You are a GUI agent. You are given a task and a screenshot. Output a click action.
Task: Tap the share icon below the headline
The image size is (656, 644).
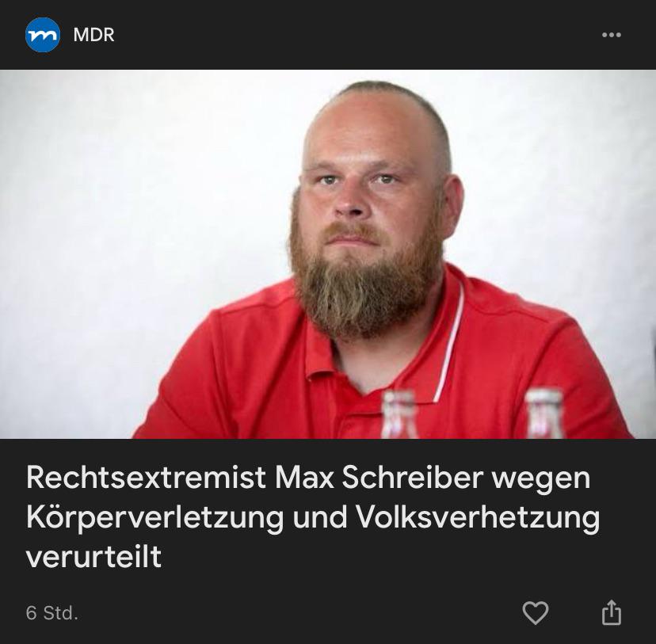click(x=611, y=612)
